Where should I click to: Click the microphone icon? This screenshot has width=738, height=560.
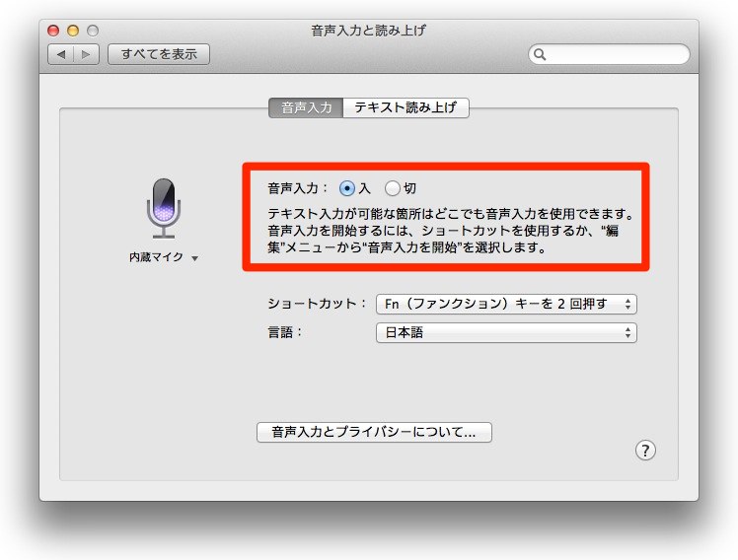pyautogui.click(x=164, y=208)
